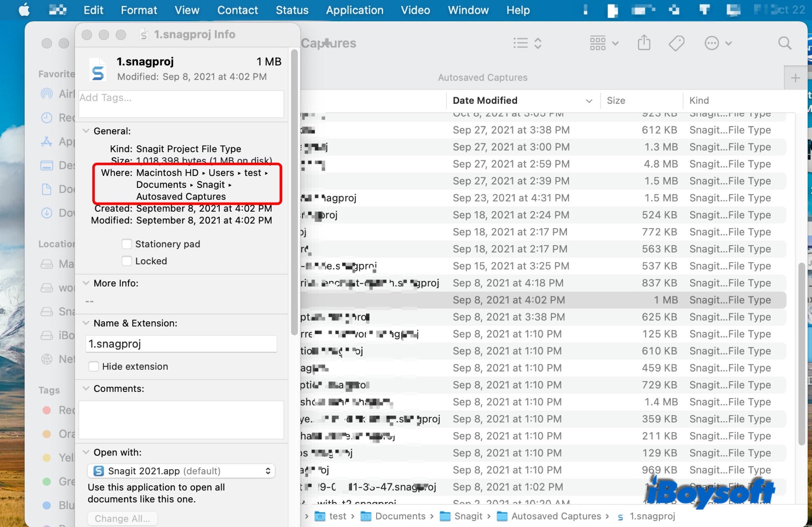812x527 pixels.
Task: Open the Share toolbar icon
Action: pyautogui.click(x=644, y=42)
